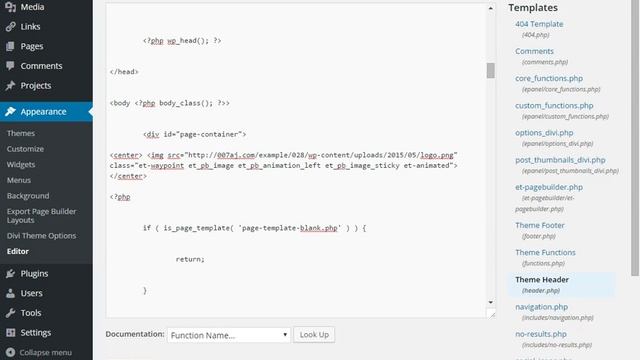Open navigation.php template
Viewport: 640px width, 360px height.
[541, 307]
